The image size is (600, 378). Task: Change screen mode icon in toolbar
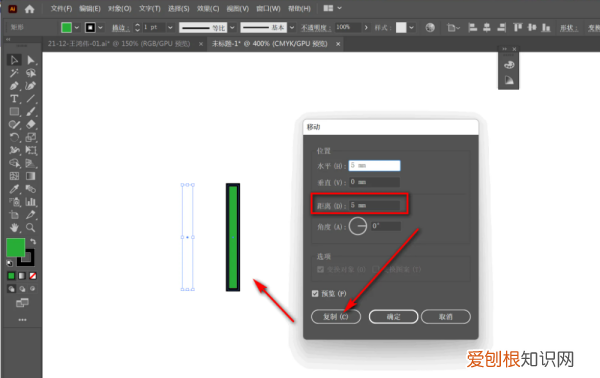[22, 303]
